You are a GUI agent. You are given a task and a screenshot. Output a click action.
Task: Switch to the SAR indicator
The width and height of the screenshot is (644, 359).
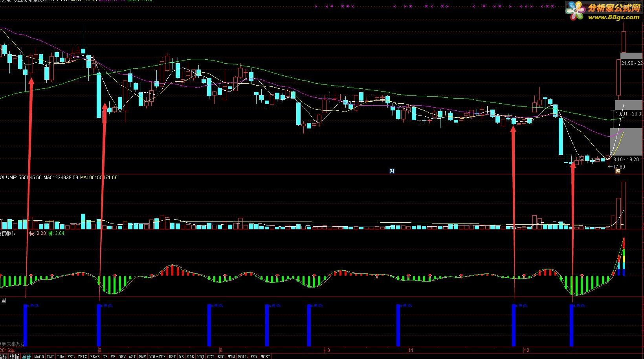coord(190,357)
